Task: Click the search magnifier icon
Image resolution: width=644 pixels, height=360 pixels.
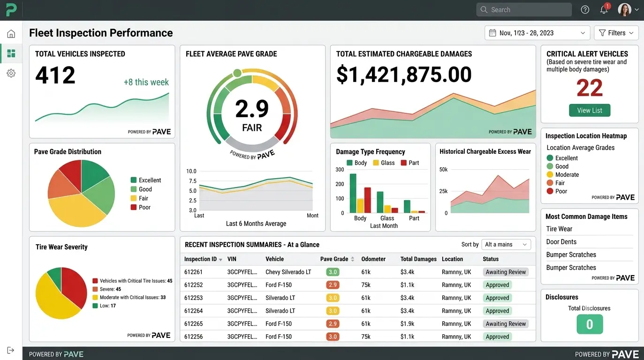Action: pos(484,9)
